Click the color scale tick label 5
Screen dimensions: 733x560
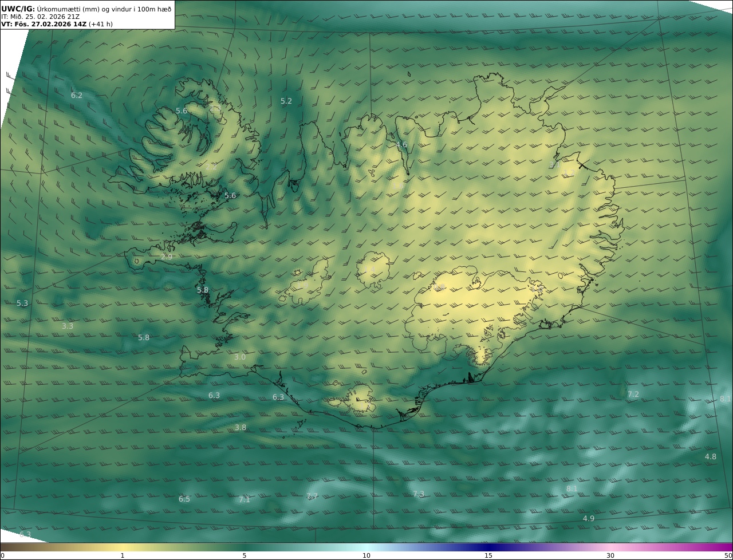coord(245,555)
